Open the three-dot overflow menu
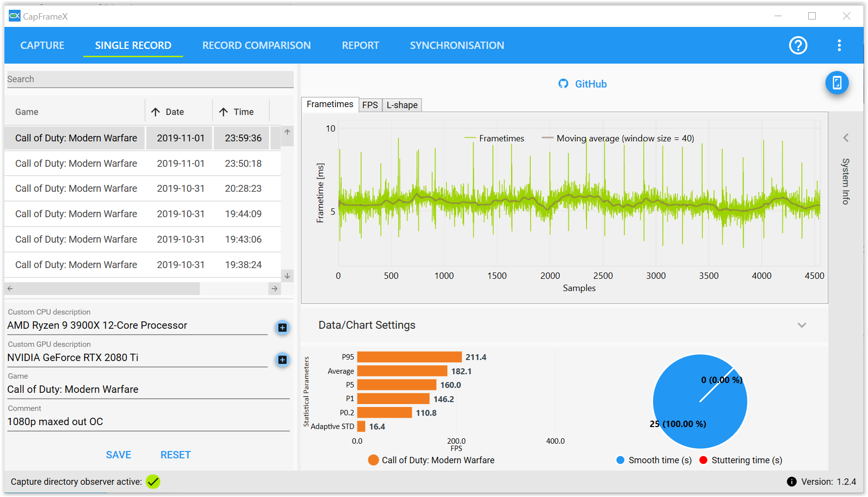This screenshot has height=497, width=868. point(839,45)
